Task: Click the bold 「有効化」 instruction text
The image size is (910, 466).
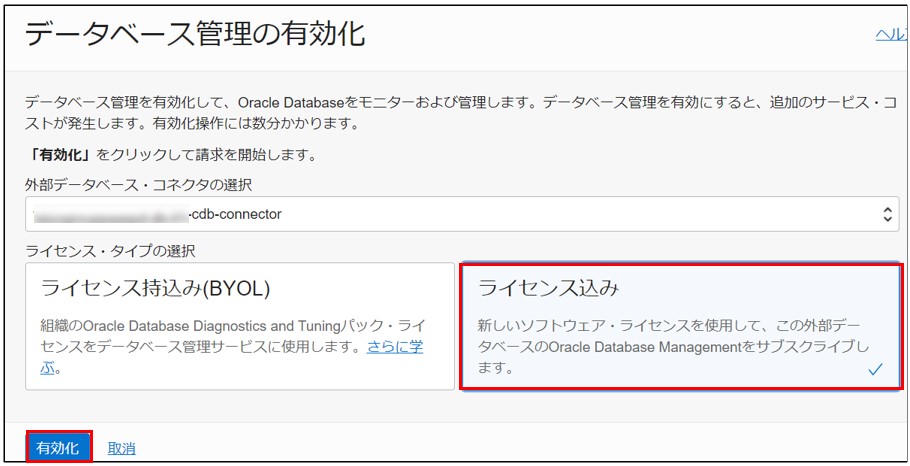Action: point(60,155)
